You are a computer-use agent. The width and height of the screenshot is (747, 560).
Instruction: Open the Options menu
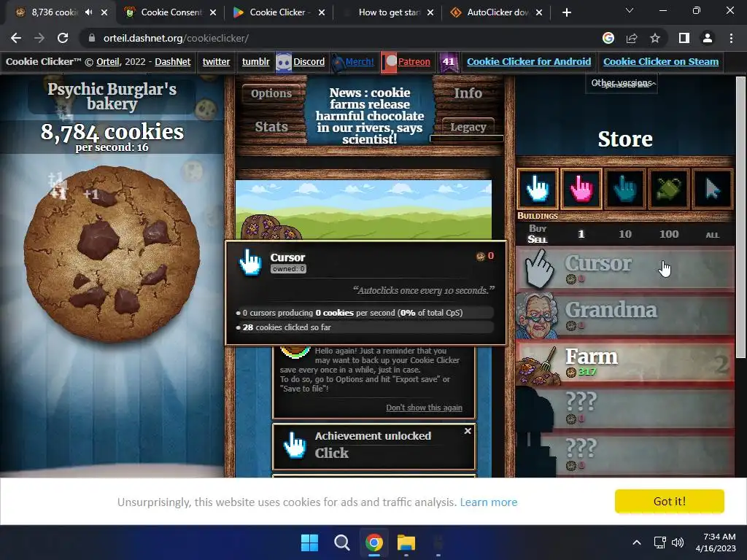pos(271,93)
